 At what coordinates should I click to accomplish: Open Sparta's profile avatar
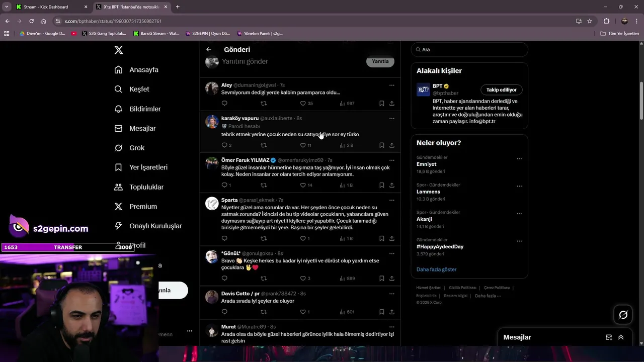pos(212,203)
